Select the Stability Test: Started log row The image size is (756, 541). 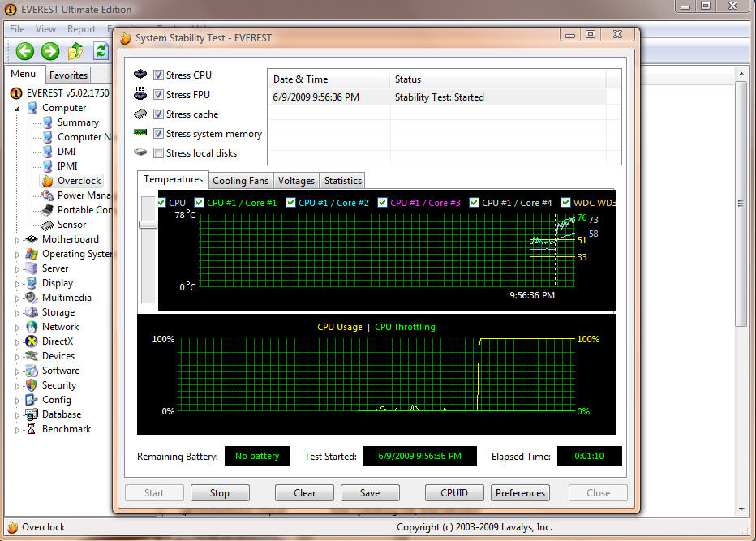(437, 97)
